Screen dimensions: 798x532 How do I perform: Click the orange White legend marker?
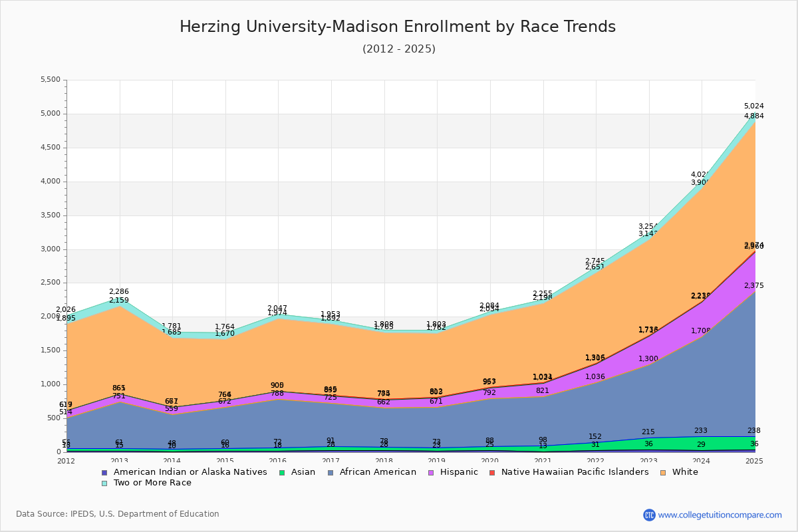[662, 472]
